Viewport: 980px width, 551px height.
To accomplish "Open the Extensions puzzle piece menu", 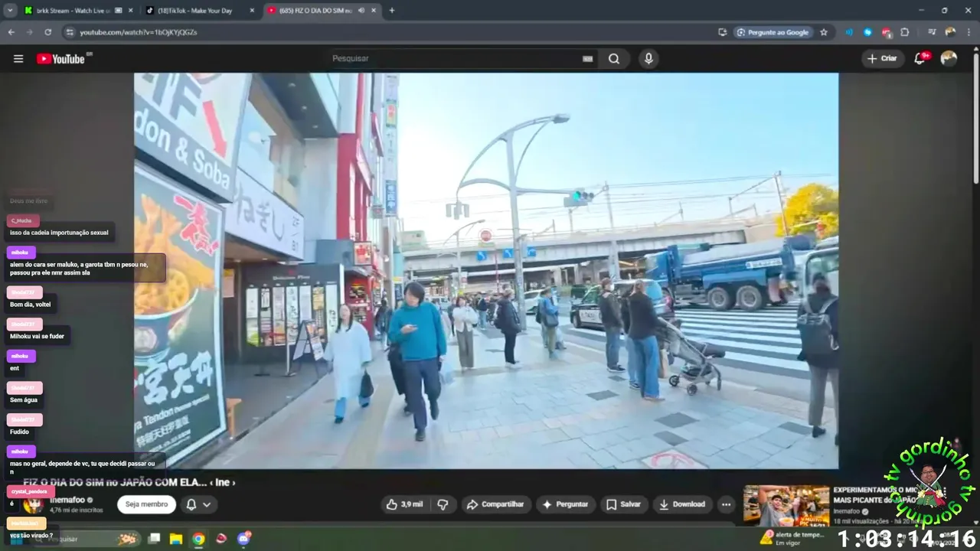I will point(905,32).
